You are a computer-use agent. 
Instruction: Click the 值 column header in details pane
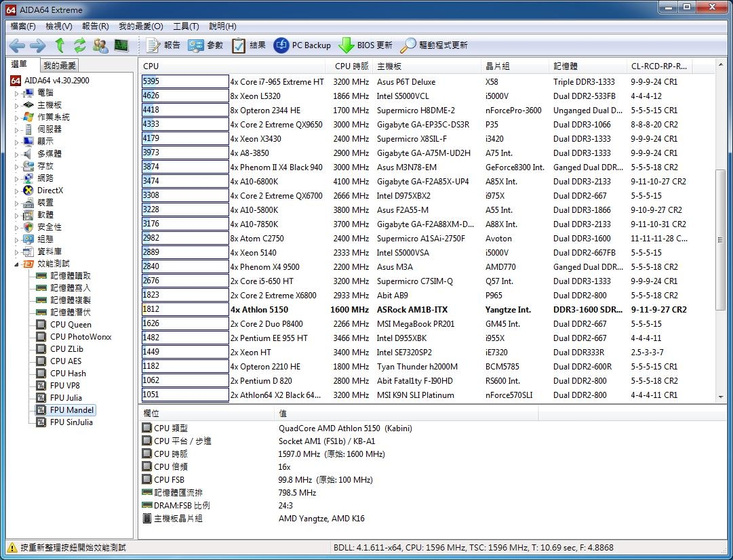click(x=405, y=414)
